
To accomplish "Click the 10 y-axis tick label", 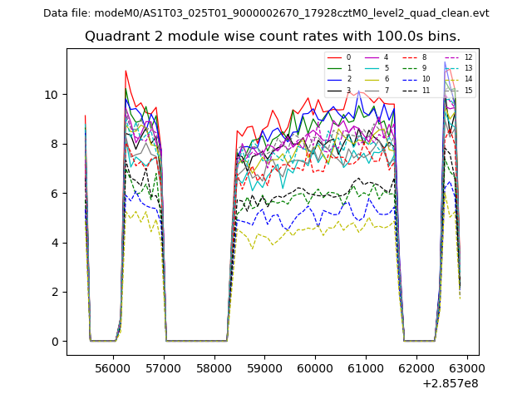I will point(52,95).
